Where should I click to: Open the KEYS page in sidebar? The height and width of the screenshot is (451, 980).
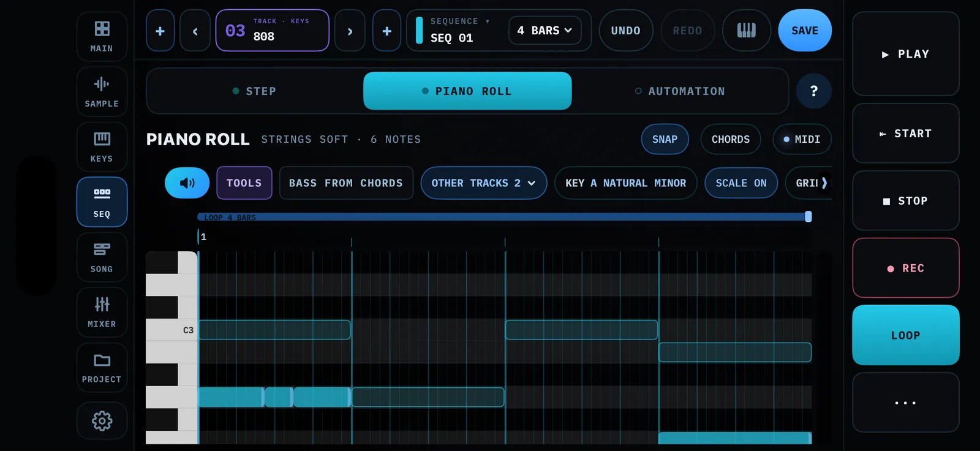[102, 146]
